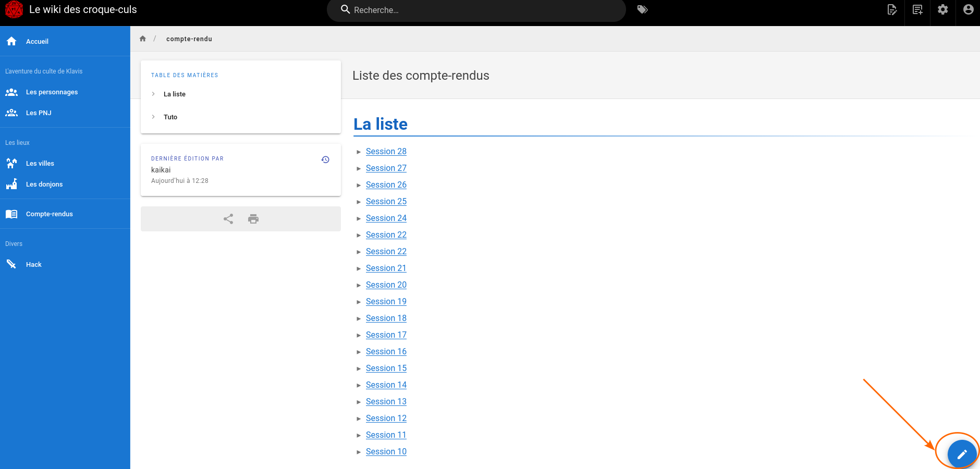Go home using the breadcrumb house icon

click(x=142, y=38)
